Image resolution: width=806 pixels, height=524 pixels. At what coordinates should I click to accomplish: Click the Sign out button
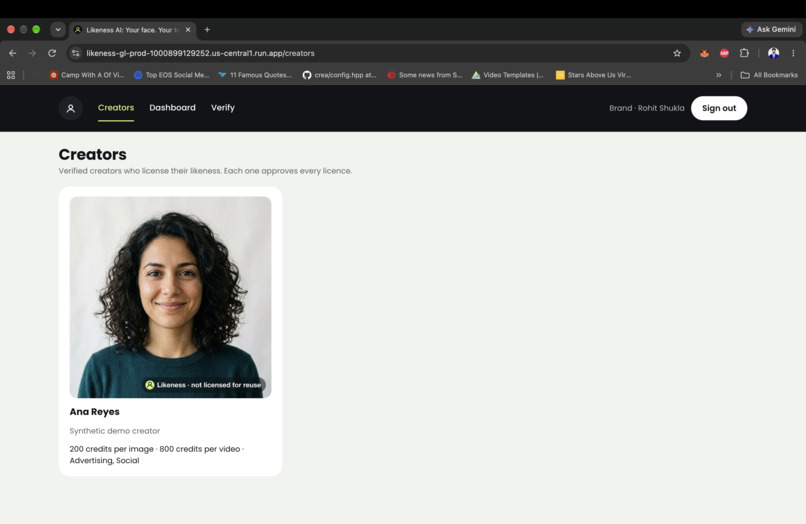tap(719, 108)
